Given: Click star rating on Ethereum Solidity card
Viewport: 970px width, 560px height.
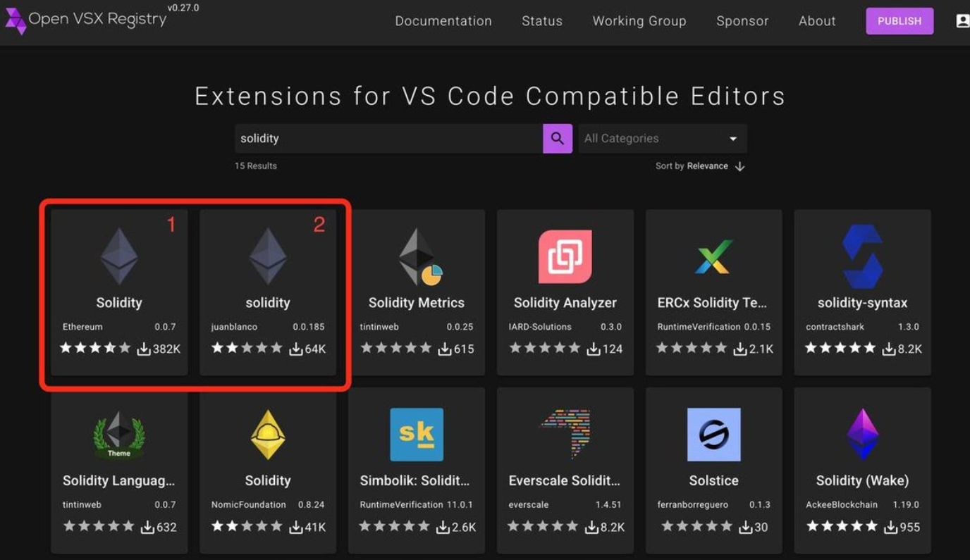Looking at the screenshot, I should pos(95,348).
